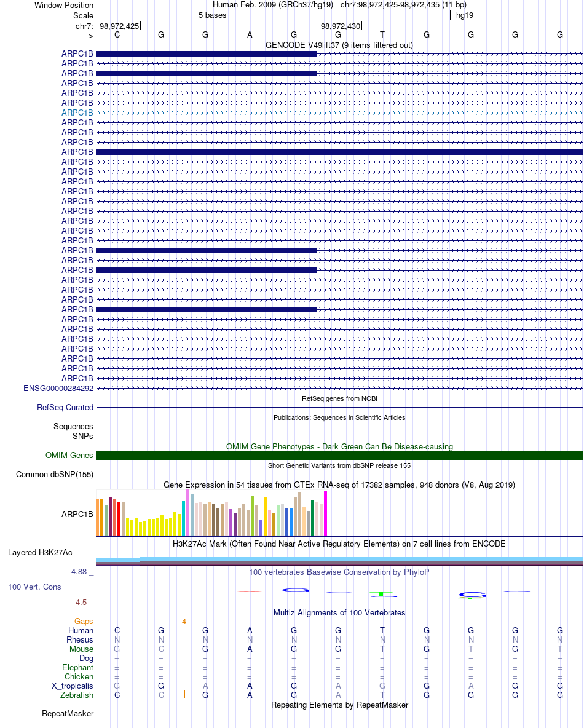The height and width of the screenshot is (728, 584).
Task: Click the 98,972,430 coordinate marker
Action: [341, 26]
